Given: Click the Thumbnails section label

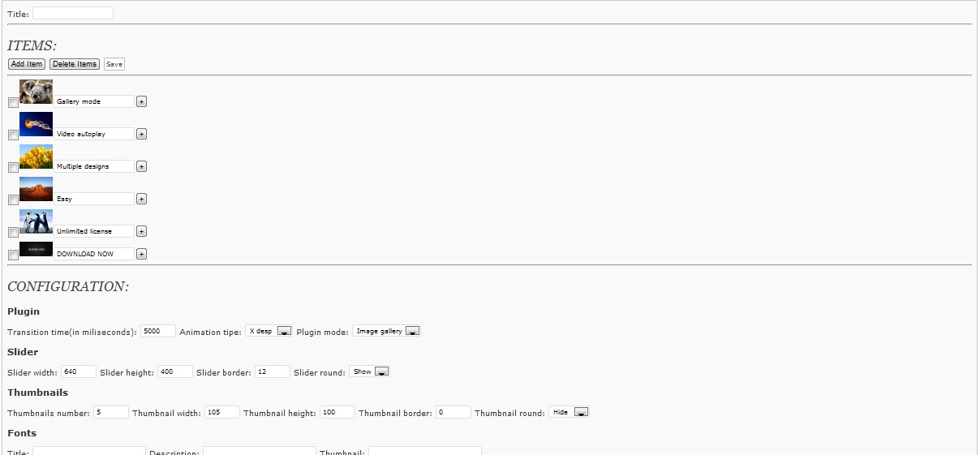Looking at the screenshot, I should [37, 393].
